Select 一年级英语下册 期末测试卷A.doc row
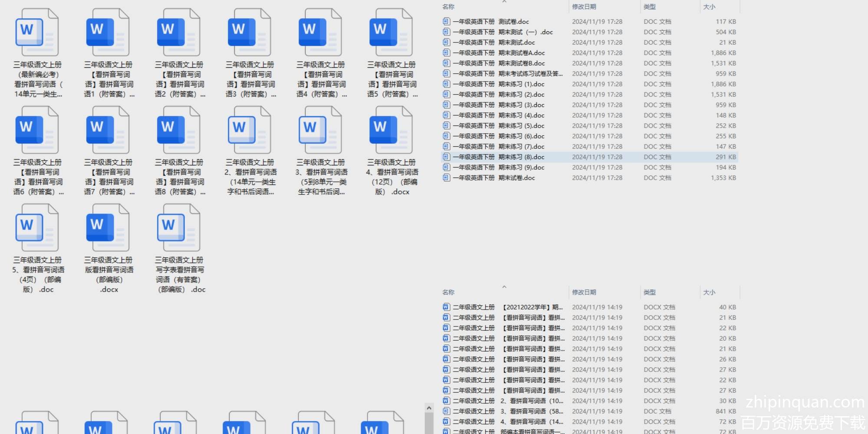Screen dimensions: 868x434 [498, 53]
